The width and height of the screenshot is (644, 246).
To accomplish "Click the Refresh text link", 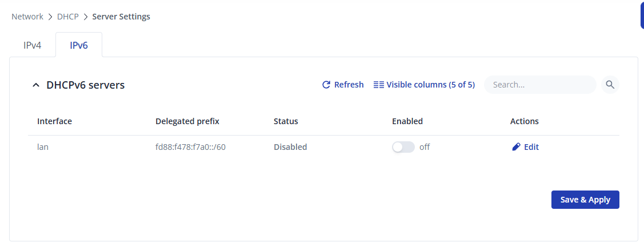I will (x=349, y=85).
